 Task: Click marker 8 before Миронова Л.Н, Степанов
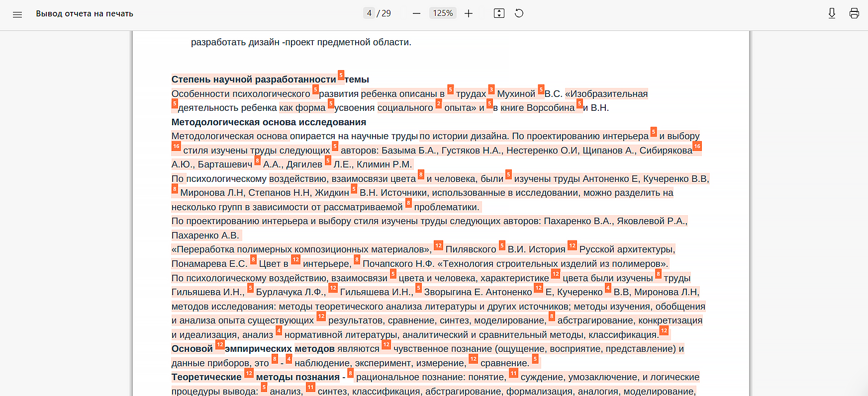175,188
